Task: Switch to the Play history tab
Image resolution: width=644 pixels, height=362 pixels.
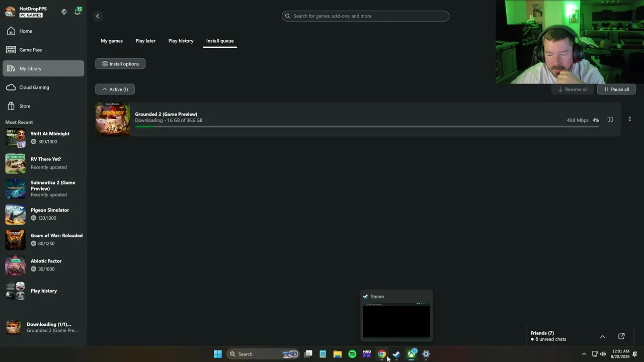Action: coord(181,41)
